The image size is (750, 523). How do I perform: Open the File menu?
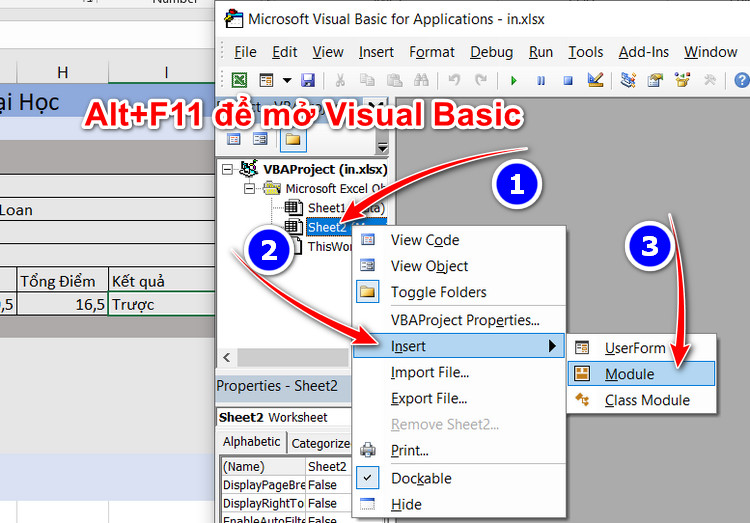coord(245,52)
